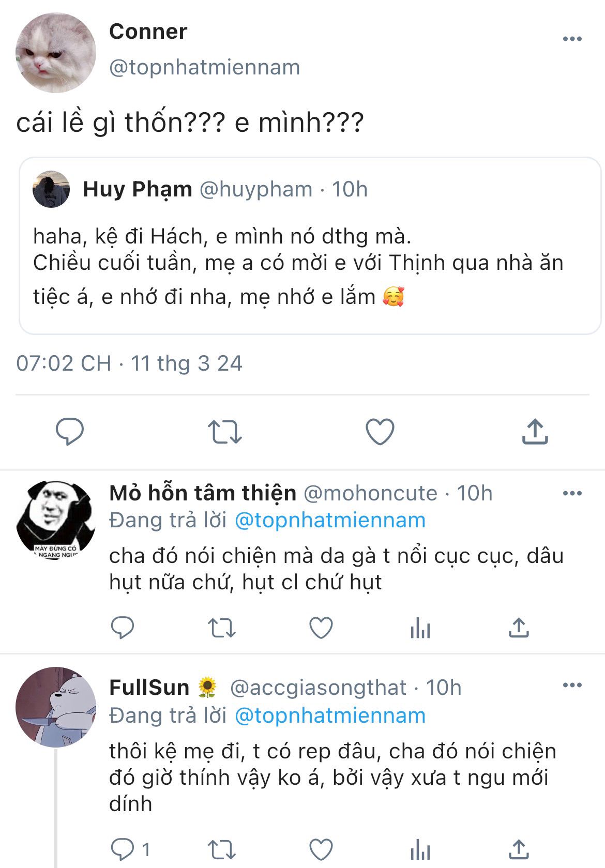Share Mỏ hỗn tâm thiện's comment
The image size is (605, 868).
519,628
